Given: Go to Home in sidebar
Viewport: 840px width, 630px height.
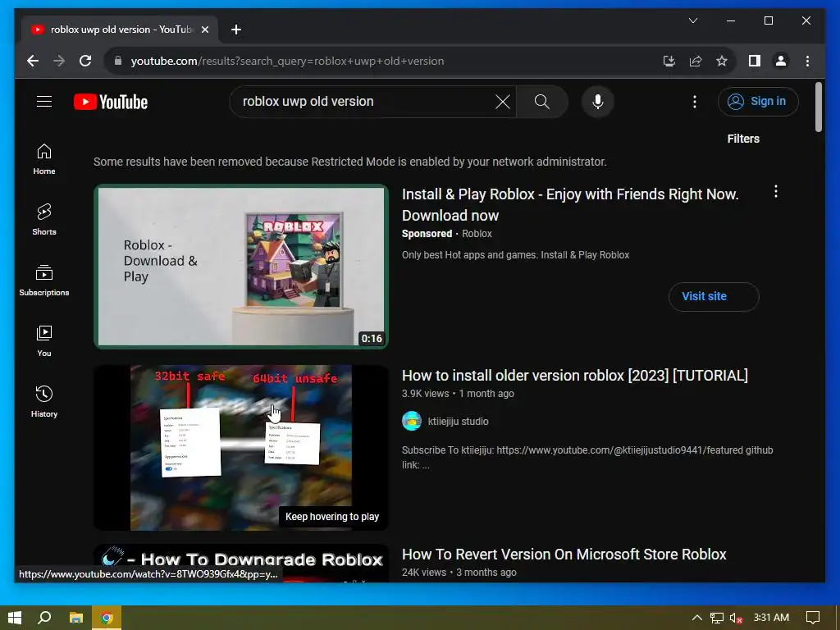Looking at the screenshot, I should (44, 159).
